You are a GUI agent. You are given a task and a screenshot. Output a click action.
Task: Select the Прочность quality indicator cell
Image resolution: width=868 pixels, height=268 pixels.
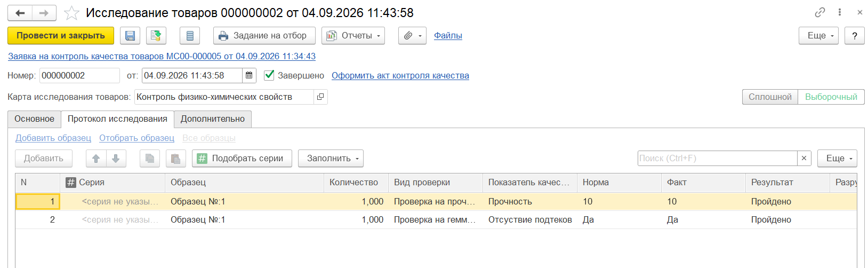(529, 201)
